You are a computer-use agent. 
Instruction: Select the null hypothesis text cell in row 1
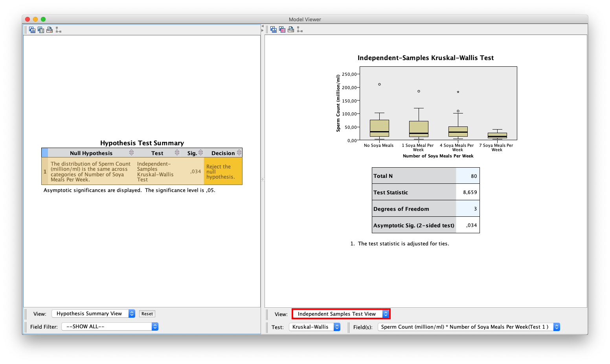(x=91, y=172)
